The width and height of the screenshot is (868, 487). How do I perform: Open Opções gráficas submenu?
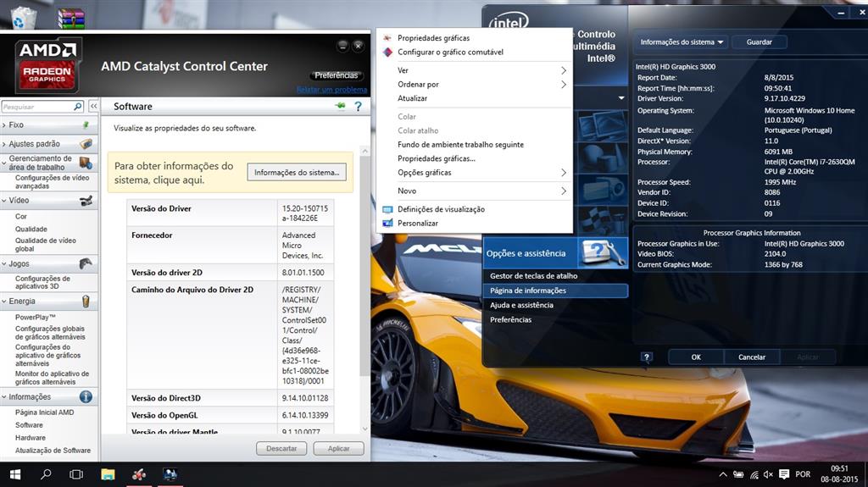click(475, 172)
